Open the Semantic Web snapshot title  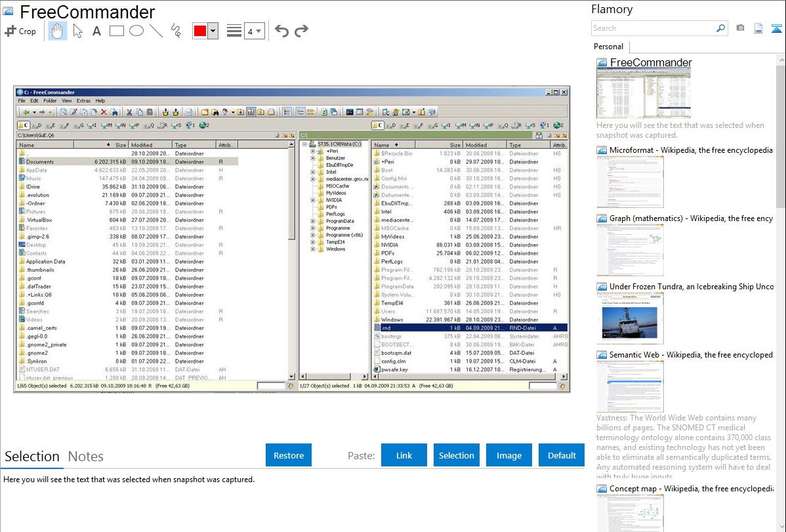[691, 354]
